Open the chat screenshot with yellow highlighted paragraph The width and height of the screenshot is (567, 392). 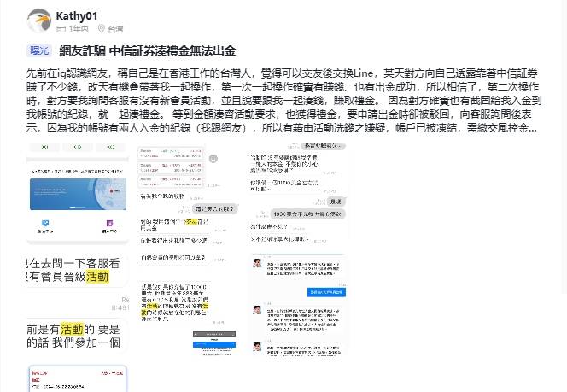tap(188, 305)
